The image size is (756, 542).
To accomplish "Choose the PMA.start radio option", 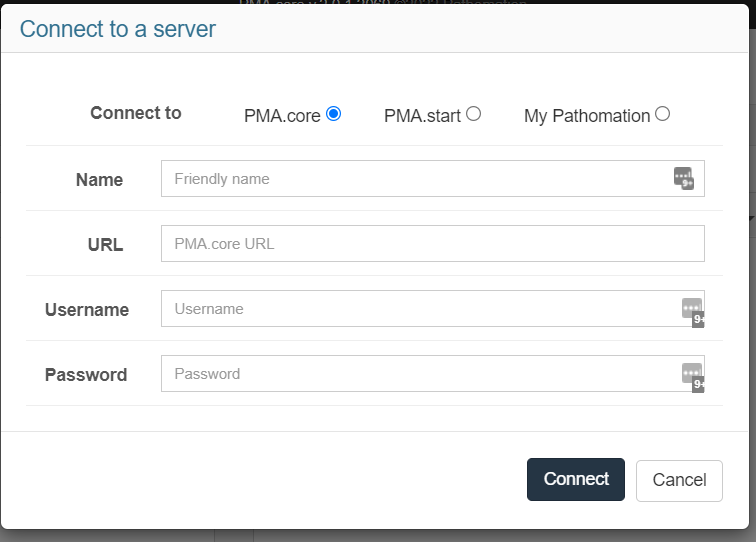I will point(474,114).
